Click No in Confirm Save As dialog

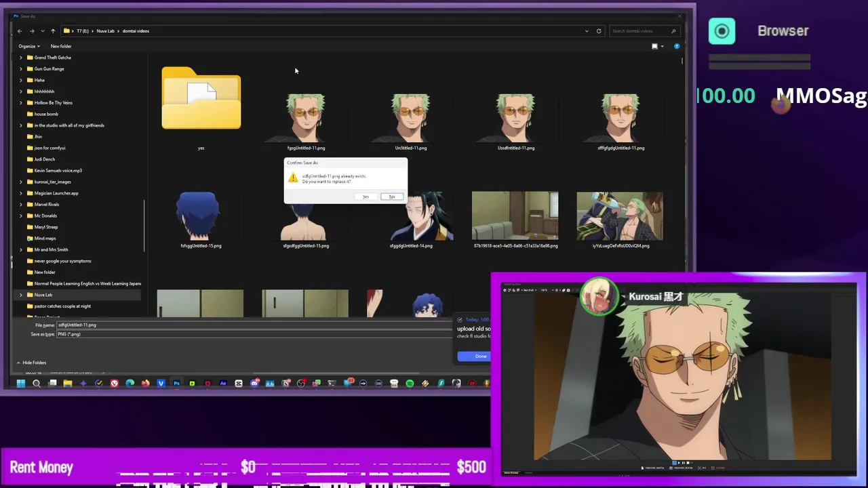point(392,197)
